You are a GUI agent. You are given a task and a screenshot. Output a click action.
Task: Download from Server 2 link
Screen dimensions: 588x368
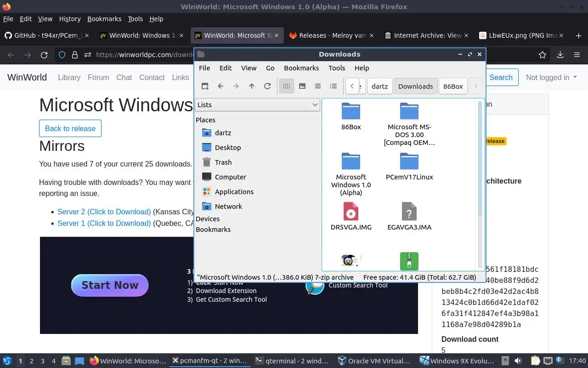[x=104, y=212]
